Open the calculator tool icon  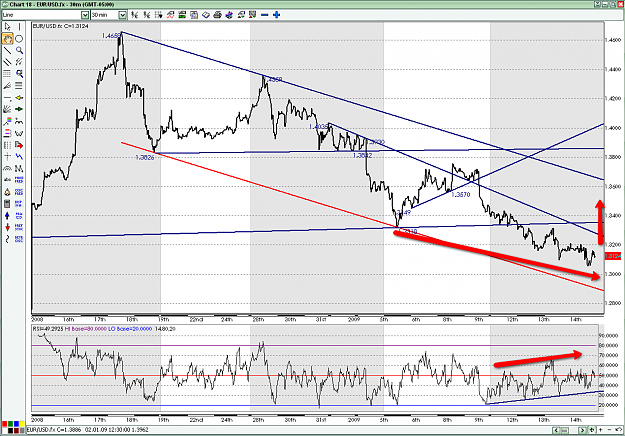coord(7,204)
